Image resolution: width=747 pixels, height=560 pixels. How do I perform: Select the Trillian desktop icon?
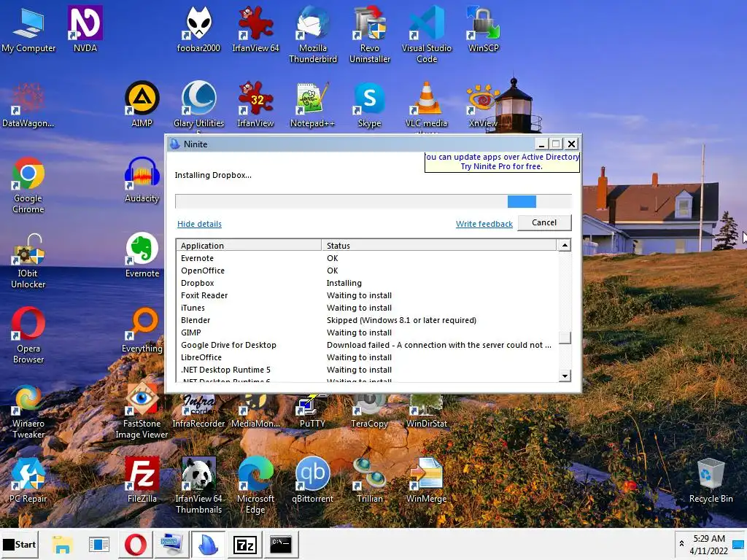tap(370, 480)
